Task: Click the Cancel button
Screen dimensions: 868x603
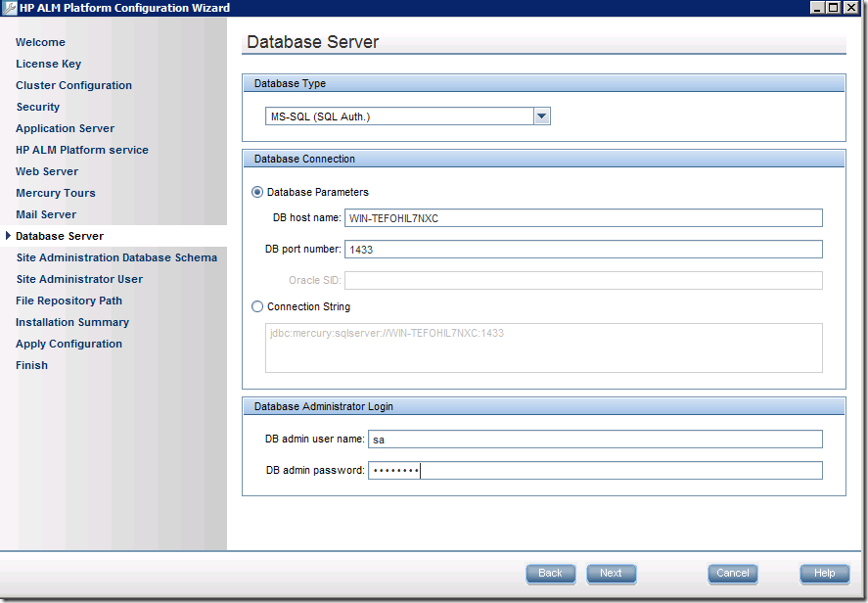Action: (x=733, y=574)
